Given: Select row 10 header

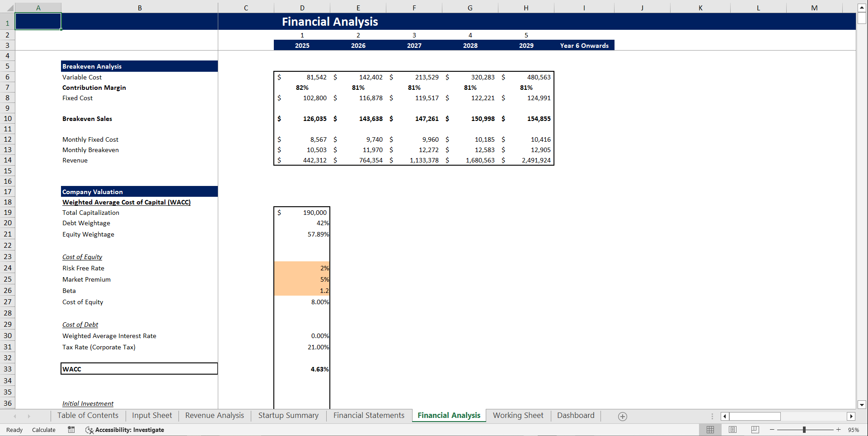Looking at the screenshot, I should tap(8, 118).
